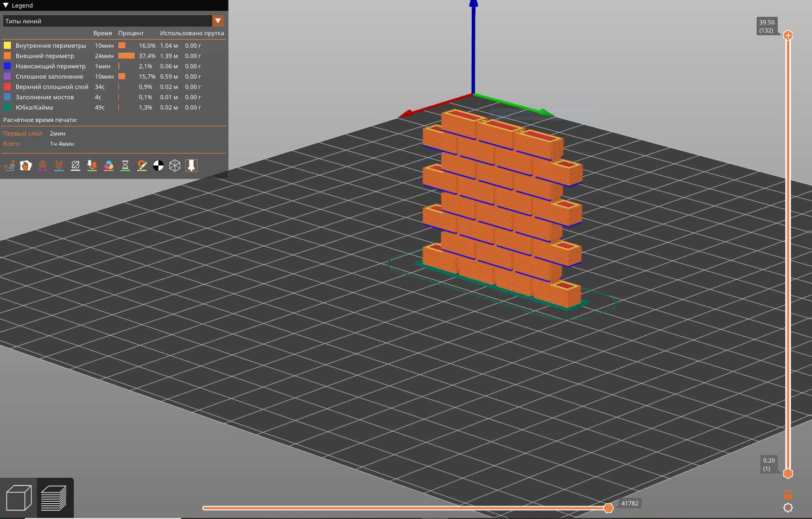Click the 37,4% value for Внешний периметр

pyautogui.click(x=147, y=56)
